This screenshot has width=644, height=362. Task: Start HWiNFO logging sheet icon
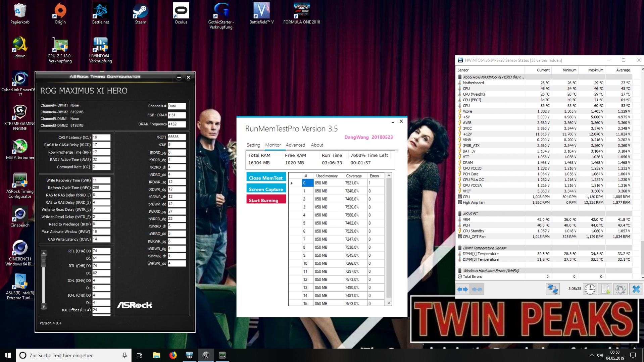[x=605, y=289]
